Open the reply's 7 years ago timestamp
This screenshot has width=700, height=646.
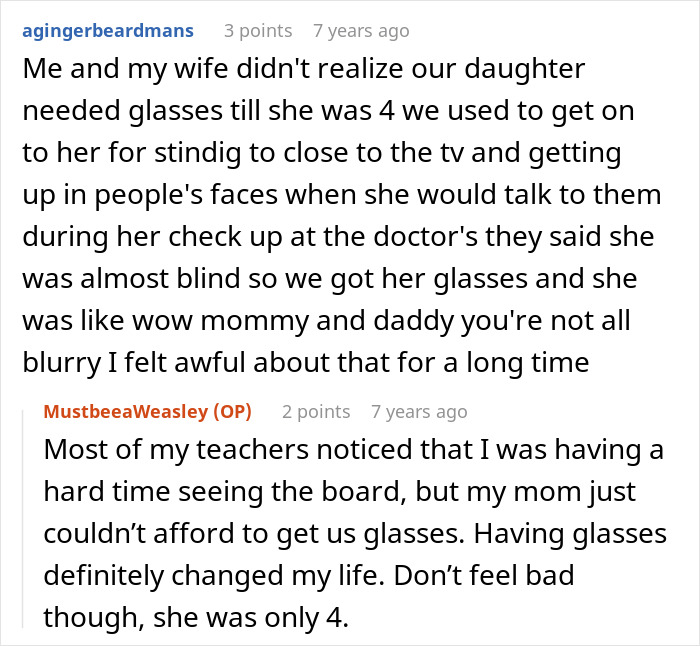click(419, 412)
